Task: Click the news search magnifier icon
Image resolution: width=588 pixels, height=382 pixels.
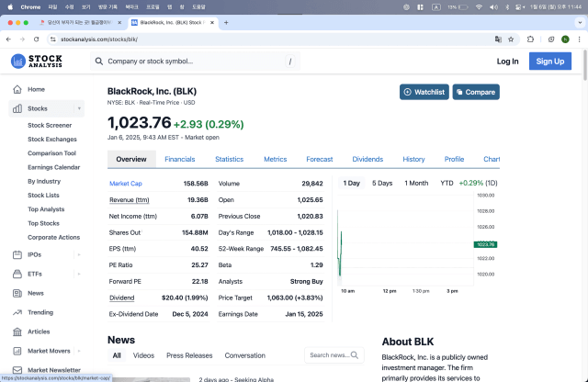Action: [x=355, y=355]
